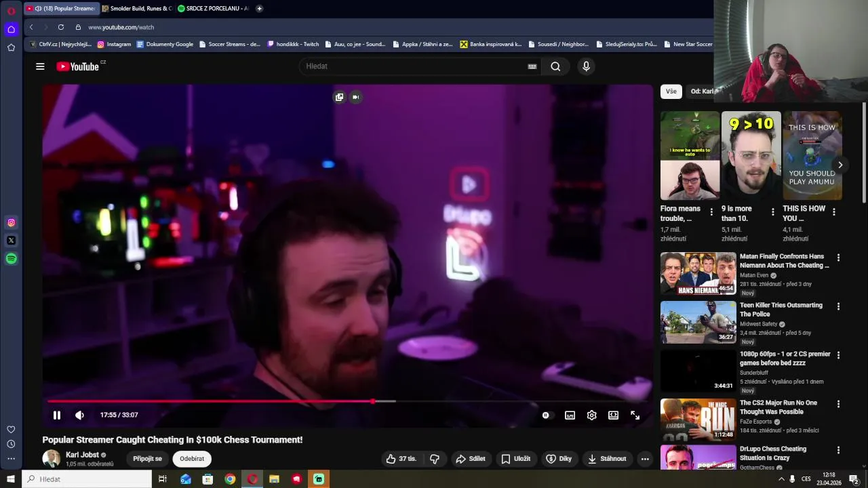Open Opera sidebar X (Twitter) icon
Image resolution: width=868 pixels, height=488 pixels.
pyautogui.click(x=11, y=241)
